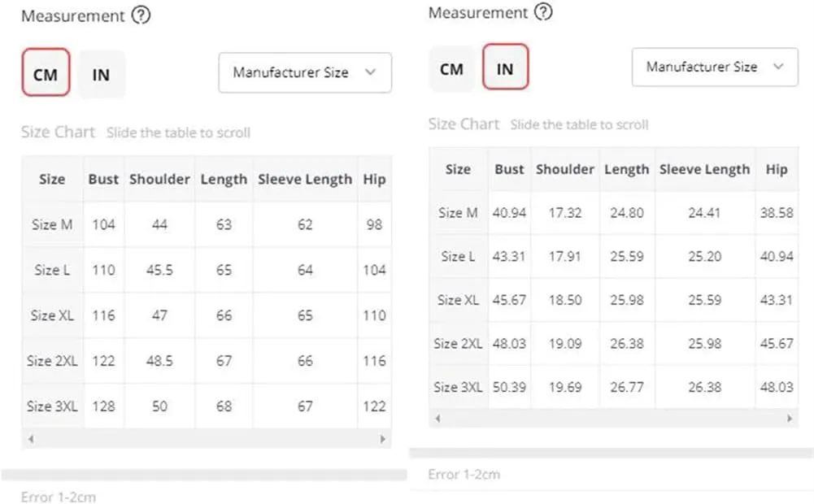Click the horizontal scrollbar under CM table
Viewport: 814px width, 504px height.
click(x=207, y=439)
